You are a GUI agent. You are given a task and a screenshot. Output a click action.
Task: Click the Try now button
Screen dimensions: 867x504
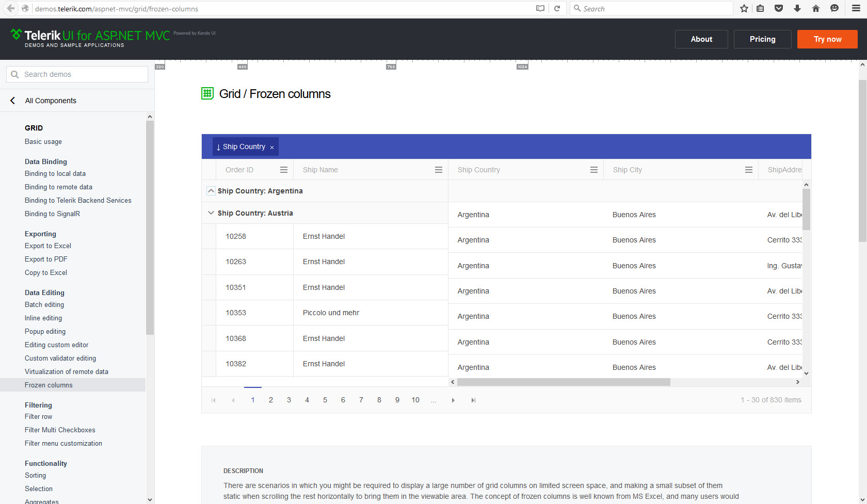827,39
